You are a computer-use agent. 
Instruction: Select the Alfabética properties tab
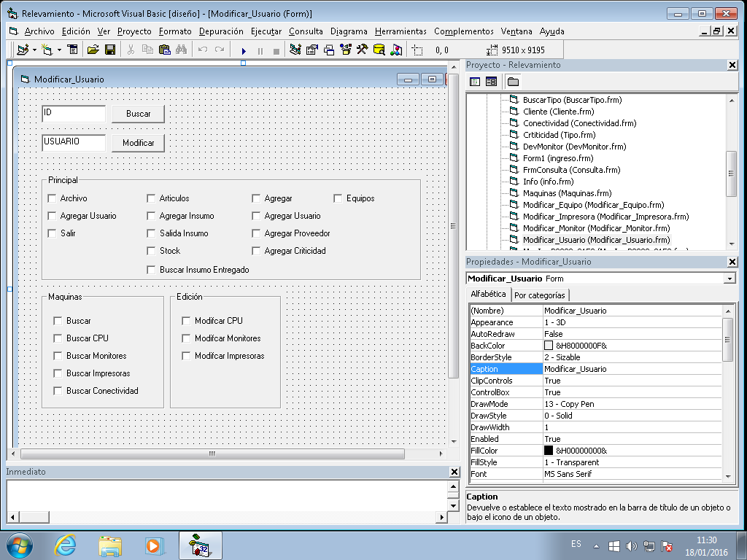click(x=488, y=295)
